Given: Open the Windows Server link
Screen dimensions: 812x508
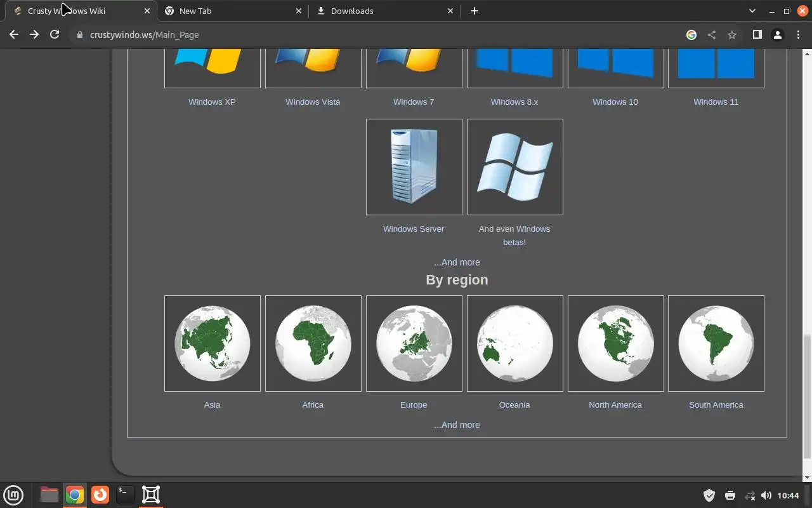Looking at the screenshot, I should [x=414, y=229].
